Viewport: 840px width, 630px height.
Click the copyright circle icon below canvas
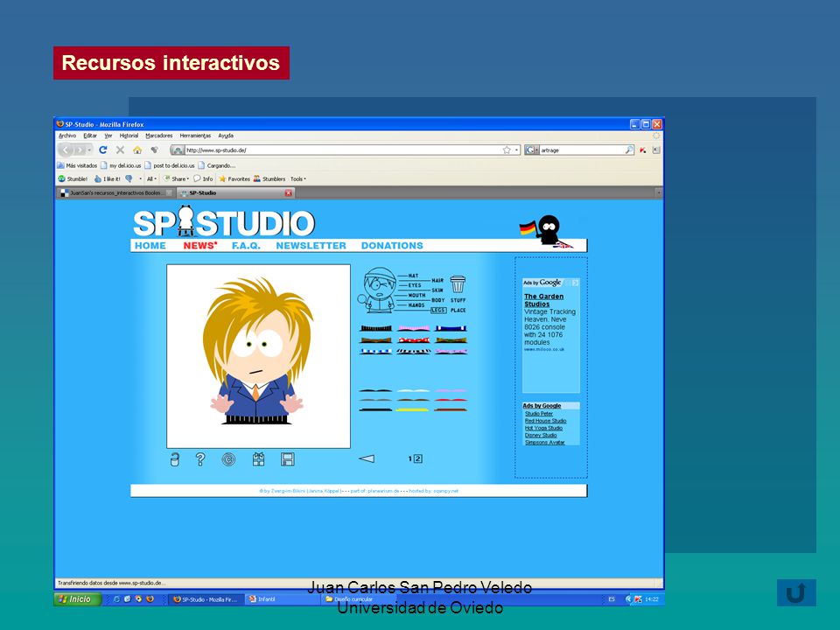pyautogui.click(x=228, y=459)
